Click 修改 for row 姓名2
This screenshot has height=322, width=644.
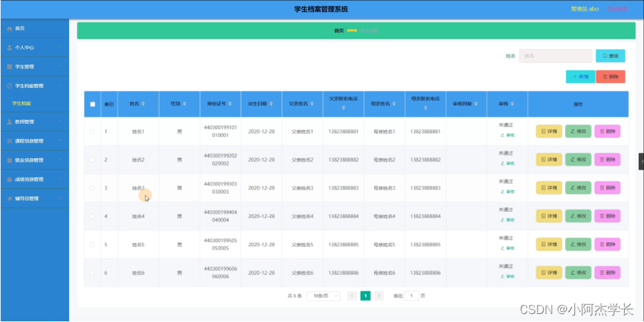pos(578,160)
